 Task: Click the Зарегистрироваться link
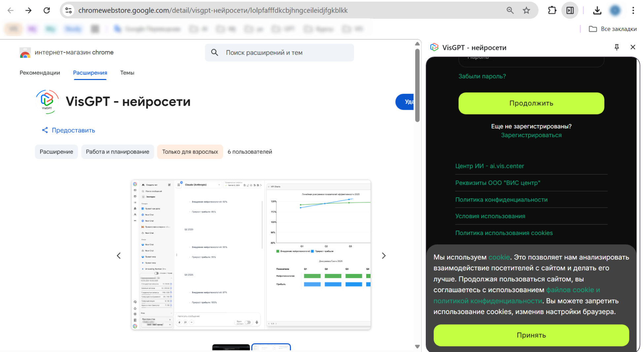pyautogui.click(x=531, y=135)
